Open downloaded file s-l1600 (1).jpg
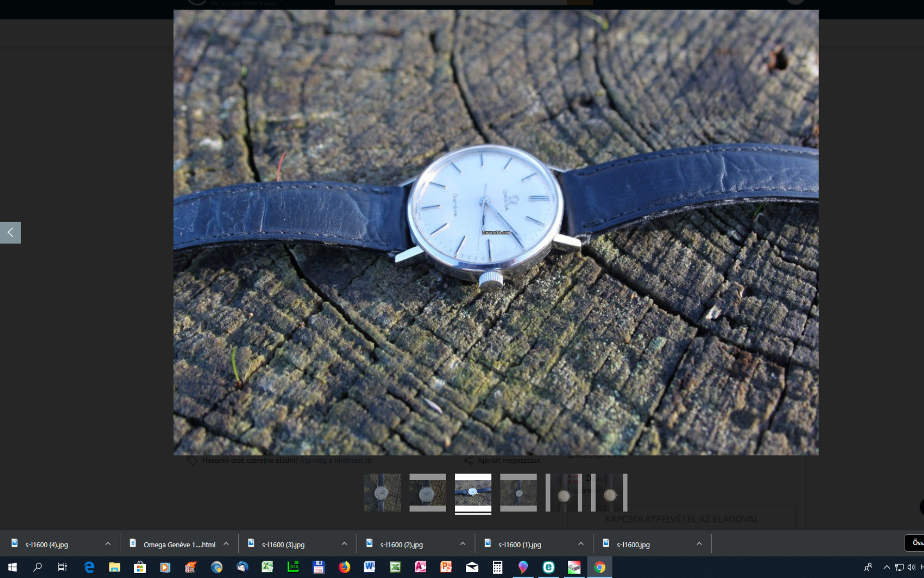This screenshot has width=924, height=578. pos(520,544)
